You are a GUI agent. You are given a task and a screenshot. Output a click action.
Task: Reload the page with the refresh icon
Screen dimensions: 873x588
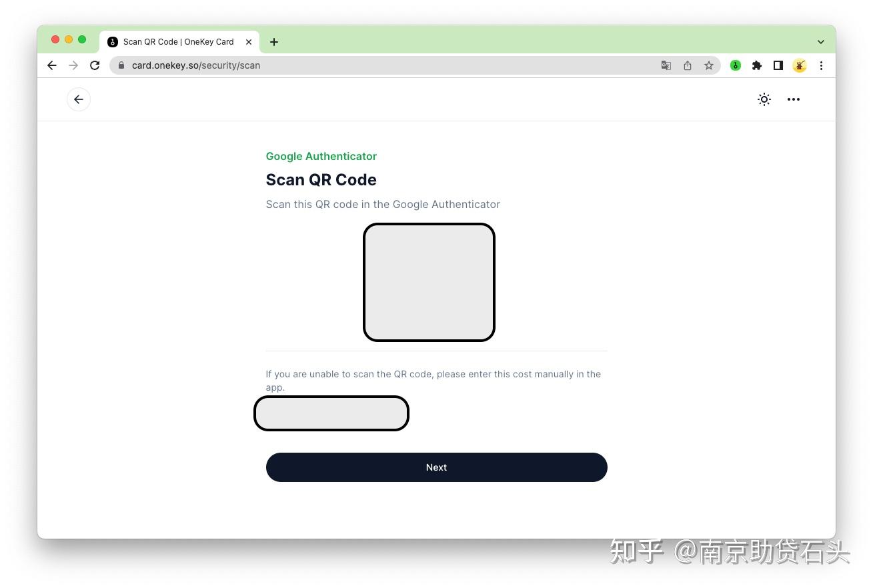95,65
